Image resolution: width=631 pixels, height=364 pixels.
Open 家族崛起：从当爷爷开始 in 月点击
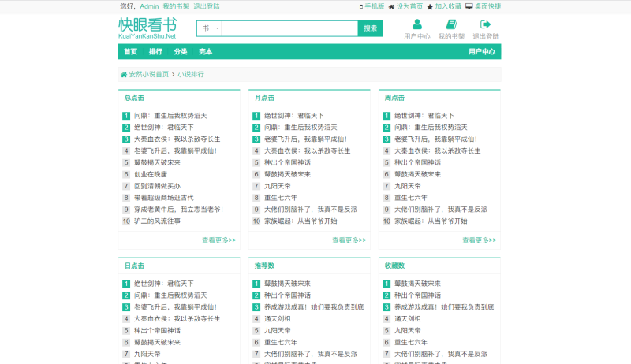click(301, 221)
